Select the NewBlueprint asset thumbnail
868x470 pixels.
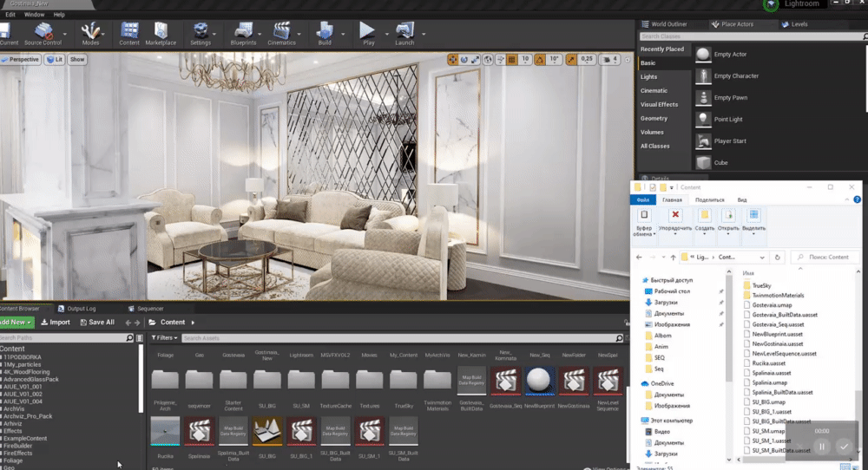539,380
